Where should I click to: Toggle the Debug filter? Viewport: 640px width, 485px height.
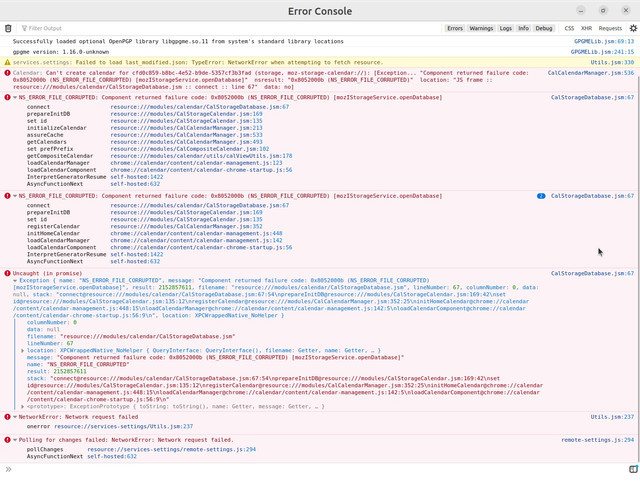(544, 28)
